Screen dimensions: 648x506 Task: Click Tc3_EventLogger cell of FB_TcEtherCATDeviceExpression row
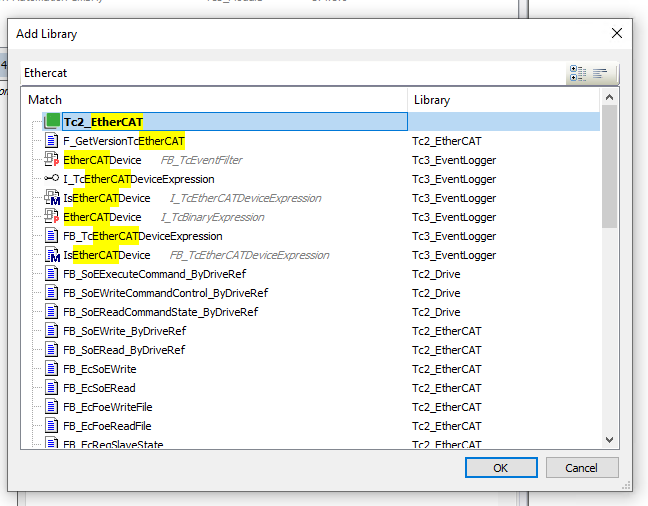454,236
